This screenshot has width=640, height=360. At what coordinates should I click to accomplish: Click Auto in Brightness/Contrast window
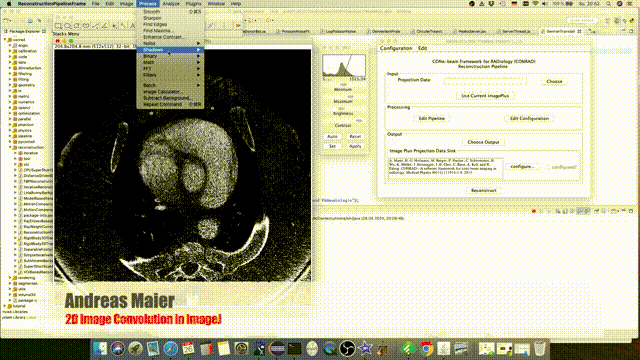click(332, 137)
